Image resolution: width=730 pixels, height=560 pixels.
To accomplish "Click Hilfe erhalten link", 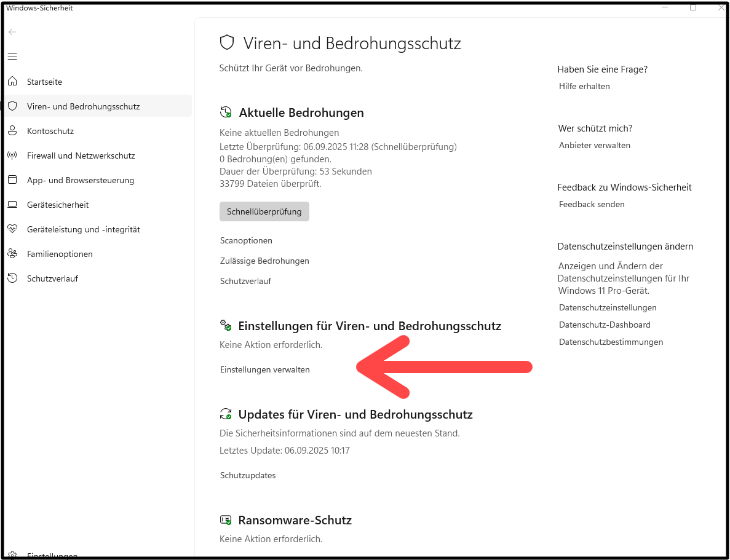I will click(x=584, y=86).
